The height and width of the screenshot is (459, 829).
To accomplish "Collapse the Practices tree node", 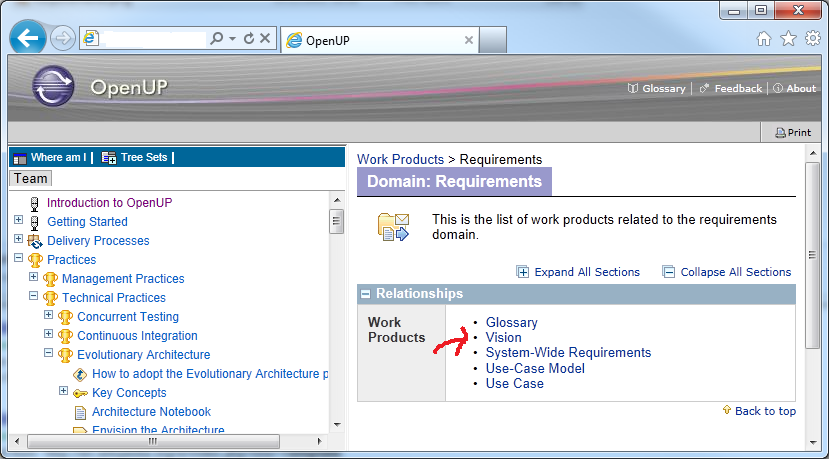I will (19, 258).
